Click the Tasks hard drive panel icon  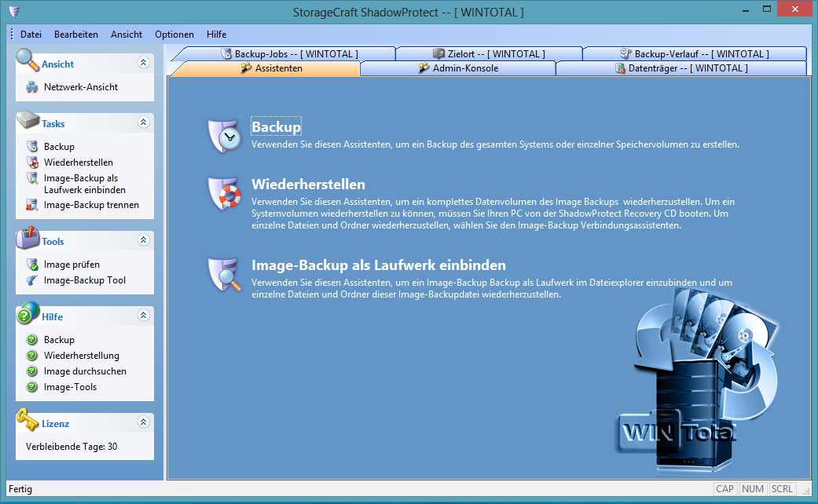[x=28, y=120]
